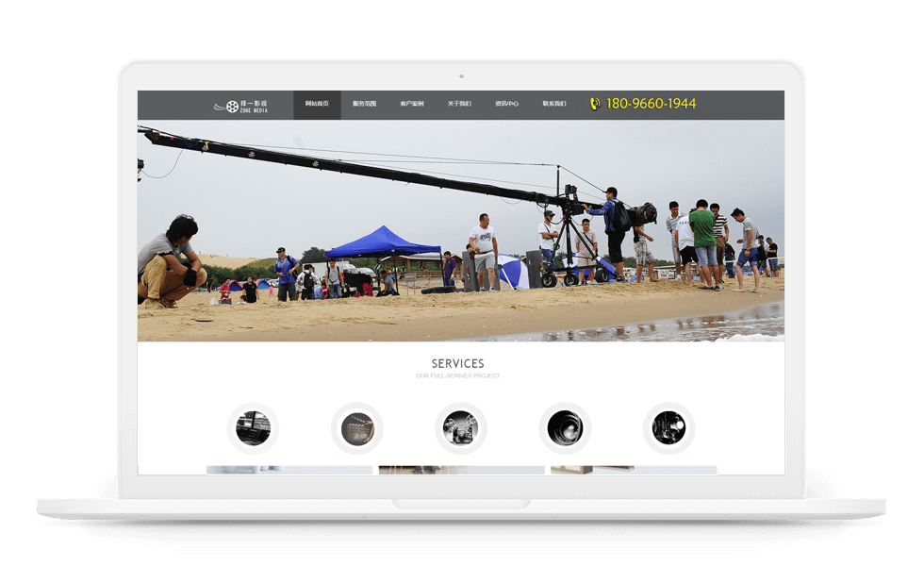Open the 网站首页 home menu item
The height and width of the screenshot is (566, 924).
point(317,104)
